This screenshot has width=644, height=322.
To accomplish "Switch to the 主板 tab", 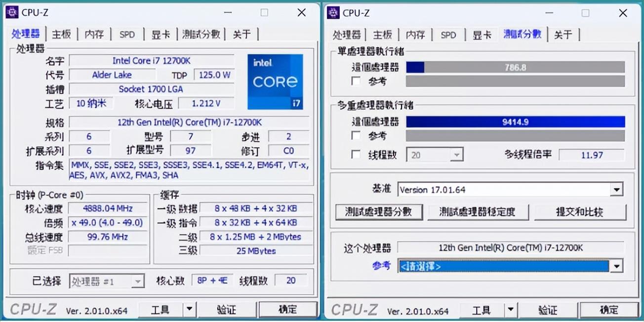I will click(x=61, y=34).
